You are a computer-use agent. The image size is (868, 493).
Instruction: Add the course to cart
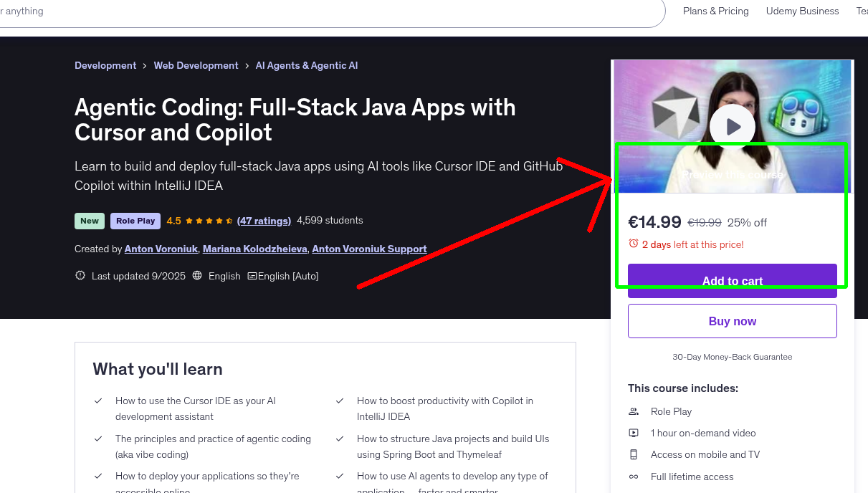pos(732,281)
